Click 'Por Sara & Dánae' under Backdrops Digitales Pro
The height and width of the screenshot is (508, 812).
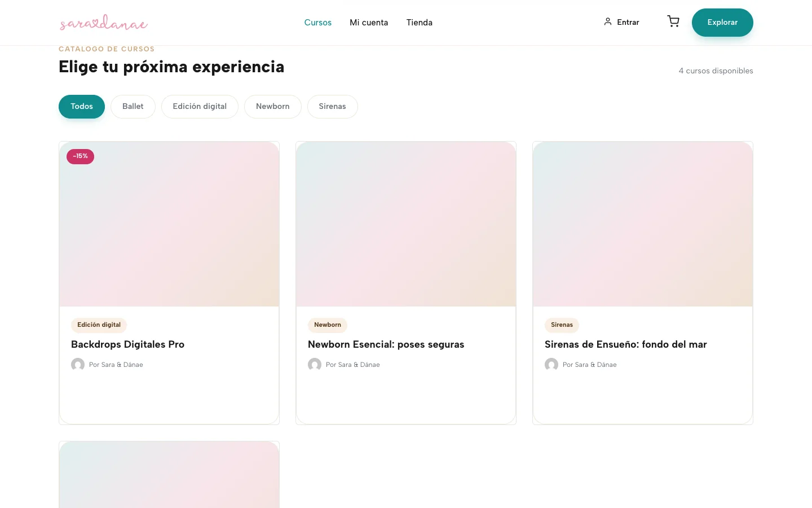(x=116, y=365)
